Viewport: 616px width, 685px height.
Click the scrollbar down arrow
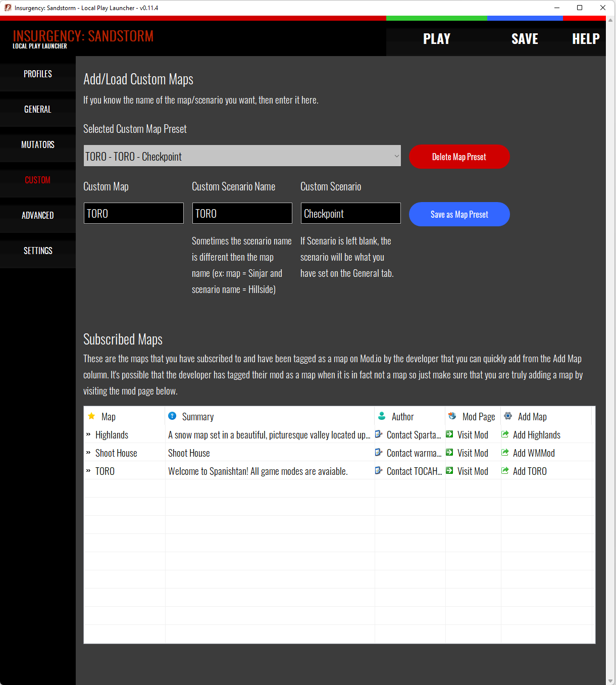(x=610, y=680)
